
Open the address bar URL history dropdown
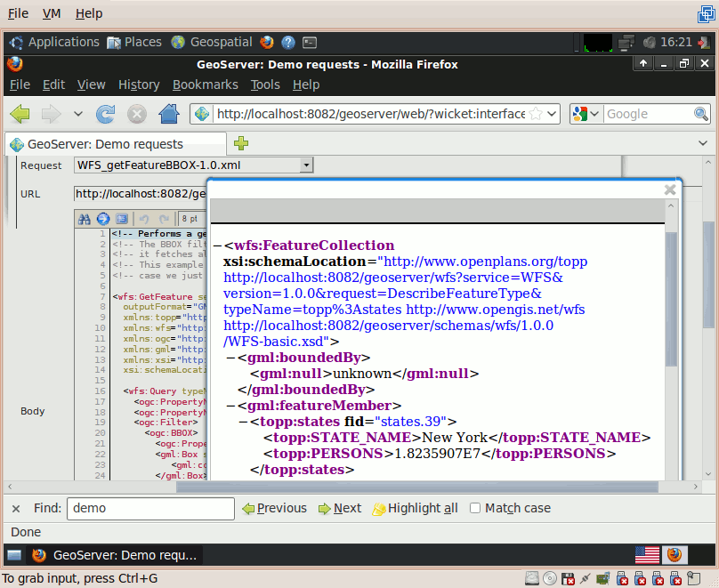coord(552,114)
